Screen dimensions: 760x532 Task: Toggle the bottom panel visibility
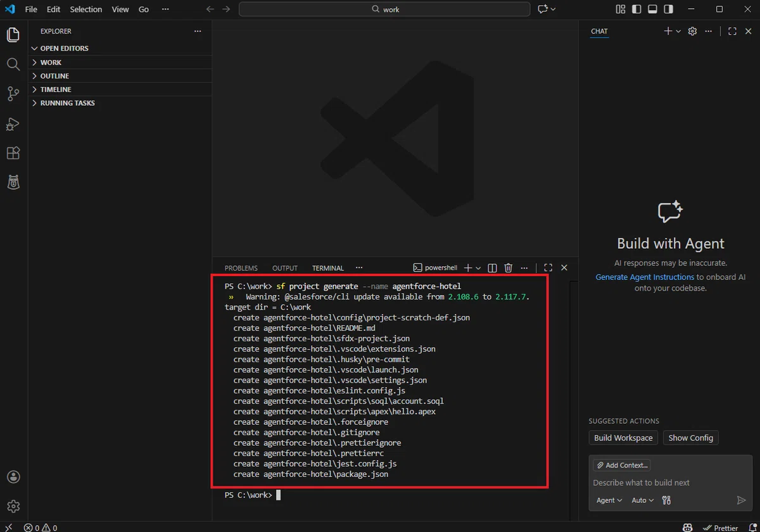[652, 9]
